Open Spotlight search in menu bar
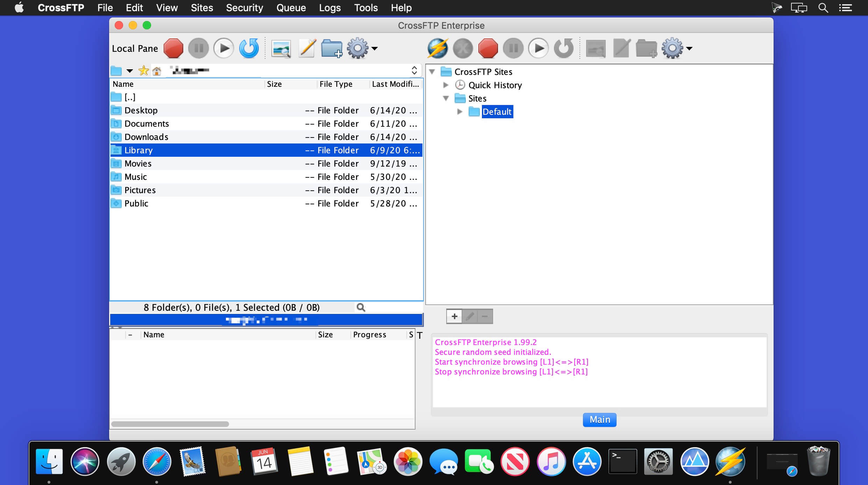The image size is (868, 485). (823, 8)
